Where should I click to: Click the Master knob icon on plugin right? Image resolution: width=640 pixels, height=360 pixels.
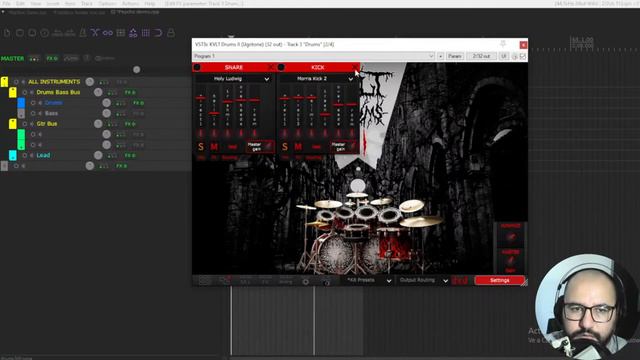point(511,261)
